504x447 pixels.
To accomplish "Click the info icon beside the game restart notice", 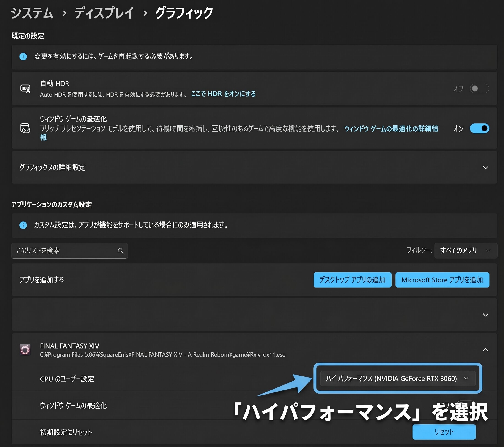I will (23, 56).
